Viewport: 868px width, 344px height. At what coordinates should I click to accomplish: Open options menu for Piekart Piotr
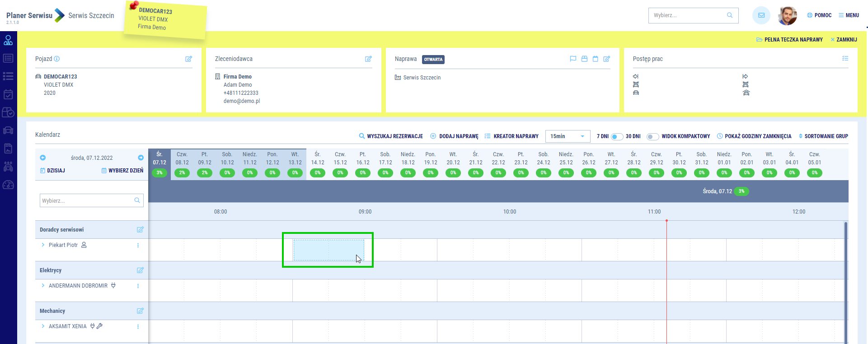[x=138, y=245]
